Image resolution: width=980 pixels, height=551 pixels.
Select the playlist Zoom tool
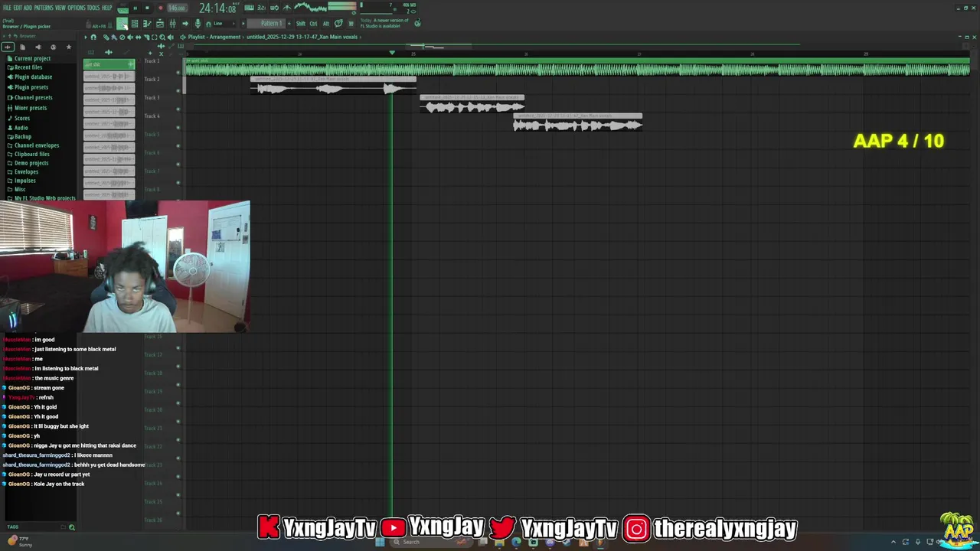[162, 37]
